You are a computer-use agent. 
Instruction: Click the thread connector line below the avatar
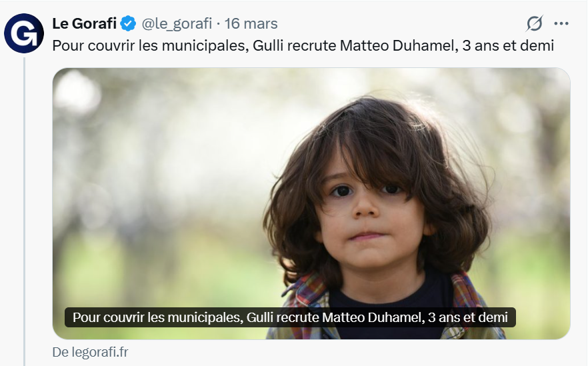24,200
